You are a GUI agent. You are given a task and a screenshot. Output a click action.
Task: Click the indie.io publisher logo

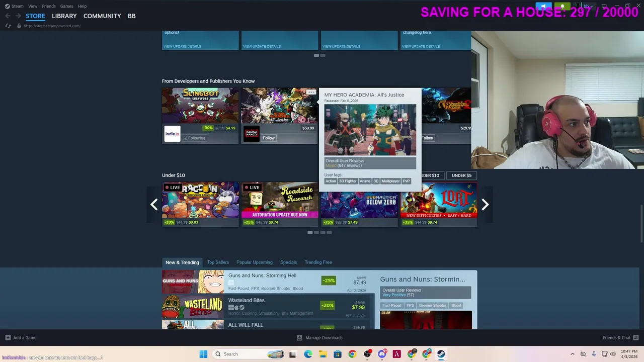click(172, 134)
